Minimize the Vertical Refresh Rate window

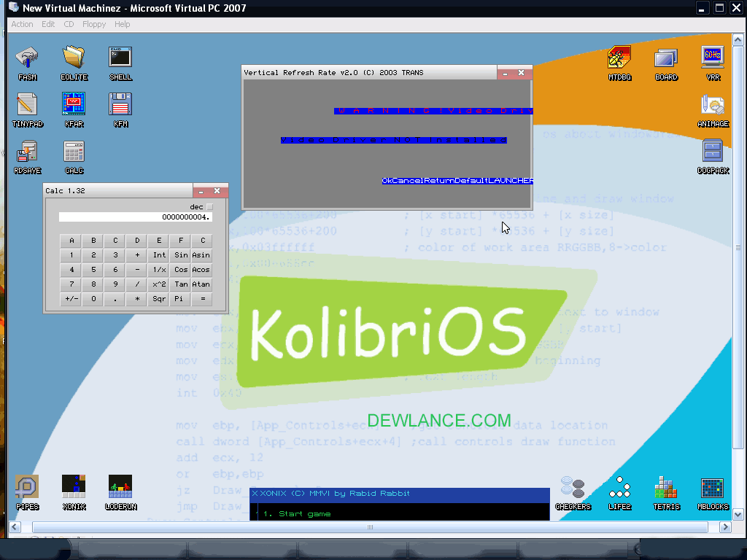coord(505,73)
